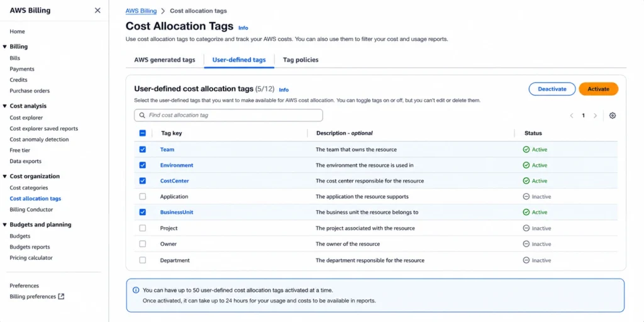This screenshot has width=644, height=322.
Task: Click 'The owner of the resource' description
Action: pos(347,244)
